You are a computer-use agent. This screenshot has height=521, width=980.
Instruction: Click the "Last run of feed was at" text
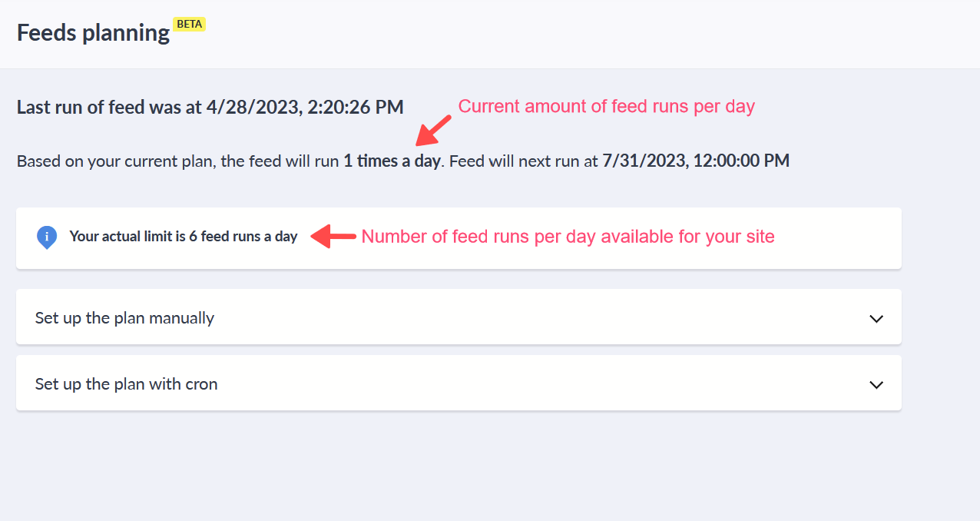click(x=109, y=107)
